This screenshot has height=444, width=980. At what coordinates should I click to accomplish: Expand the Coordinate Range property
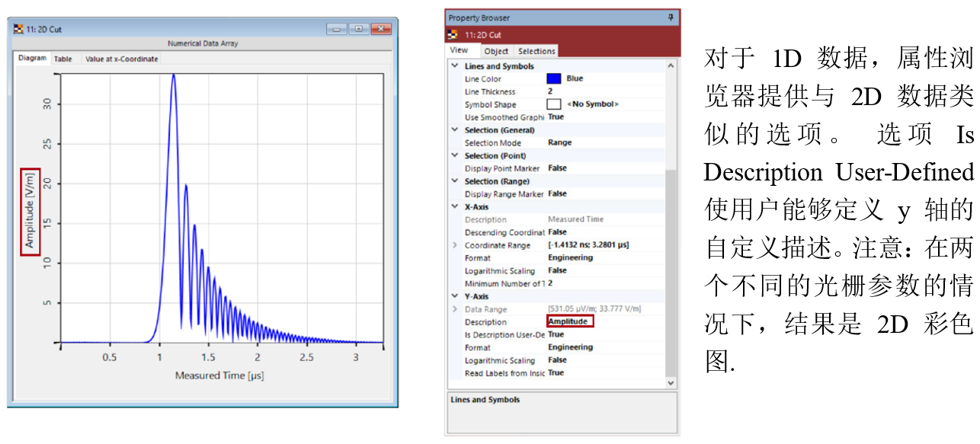(456, 245)
